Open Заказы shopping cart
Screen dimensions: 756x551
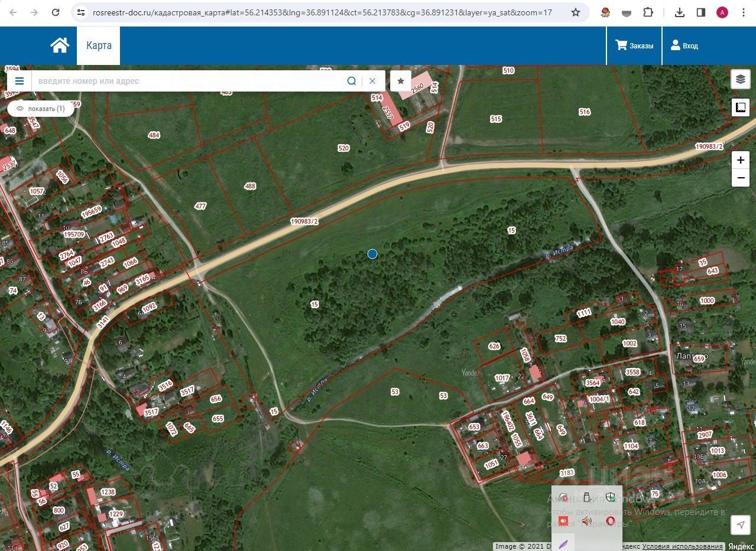[x=634, y=45]
